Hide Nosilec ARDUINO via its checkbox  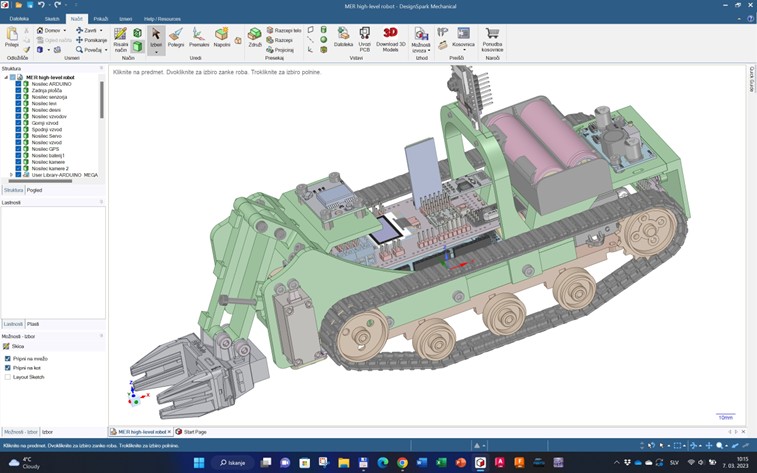tap(18, 84)
